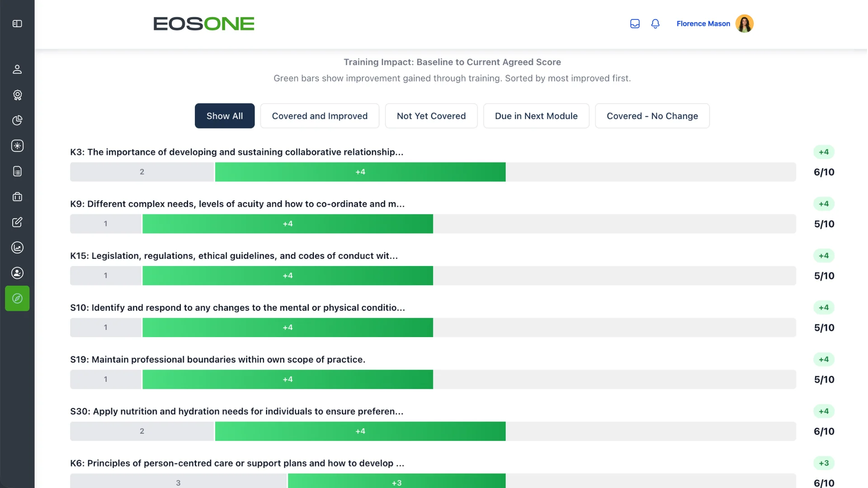Click the K9 green +4 improvement bar
Viewport: 868px width, 488px height.
click(x=288, y=224)
